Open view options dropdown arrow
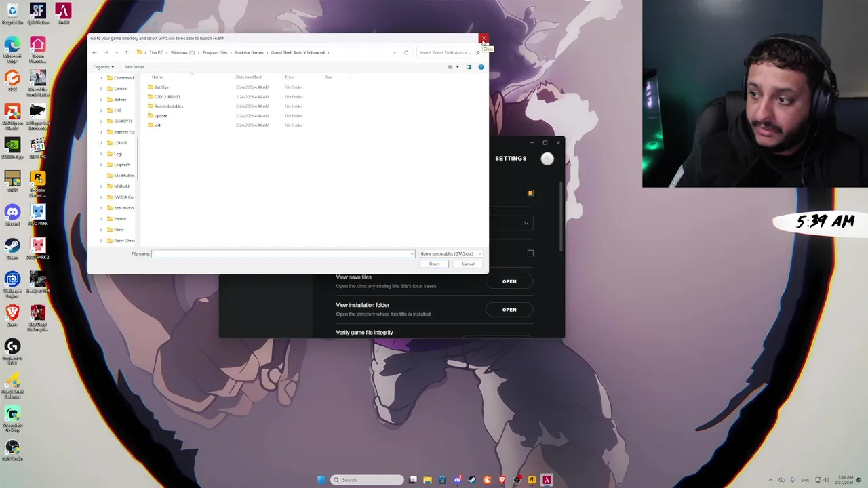Image resolution: width=868 pixels, height=488 pixels. coord(457,67)
